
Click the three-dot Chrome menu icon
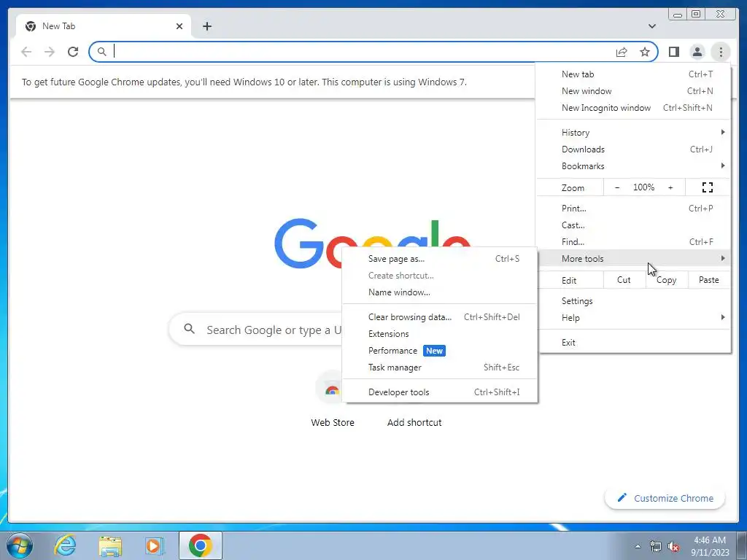click(721, 52)
